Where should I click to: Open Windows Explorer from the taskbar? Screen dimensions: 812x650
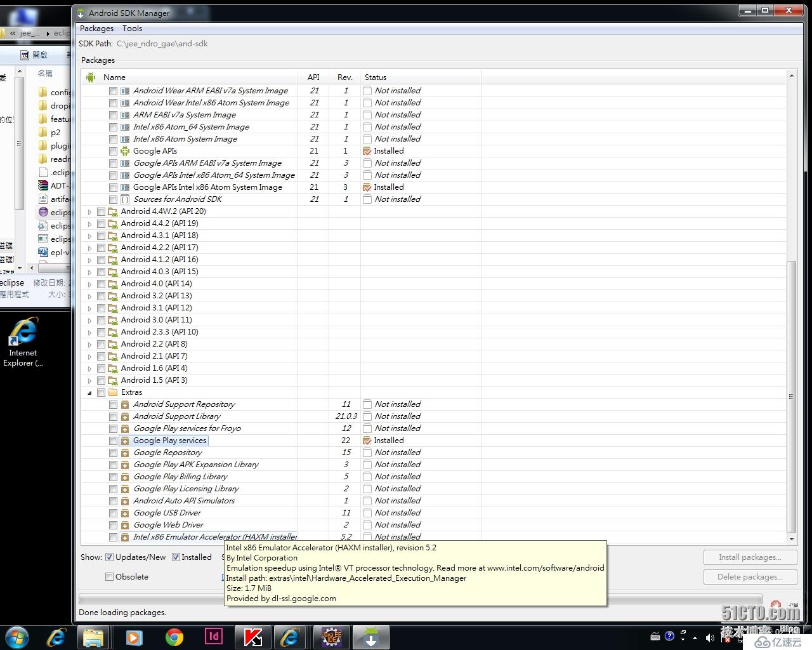coord(93,637)
